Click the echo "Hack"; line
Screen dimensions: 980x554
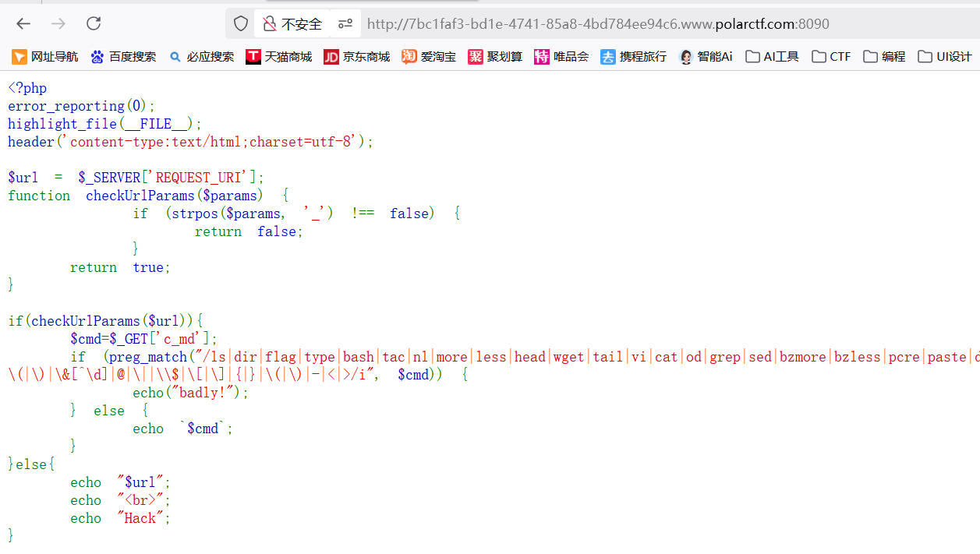[120, 518]
